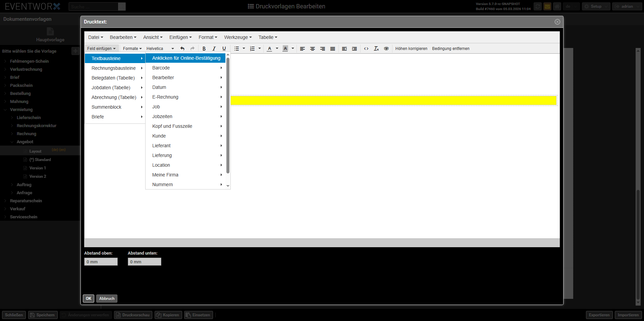Open the Formate dropdown
Screen dimensions: 644x321
point(132,49)
